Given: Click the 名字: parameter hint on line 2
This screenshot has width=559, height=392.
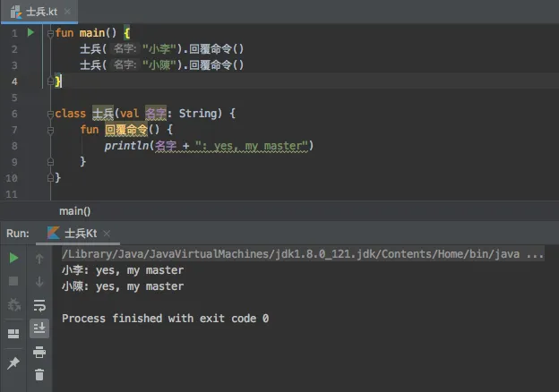Looking at the screenshot, I should click(x=125, y=48).
